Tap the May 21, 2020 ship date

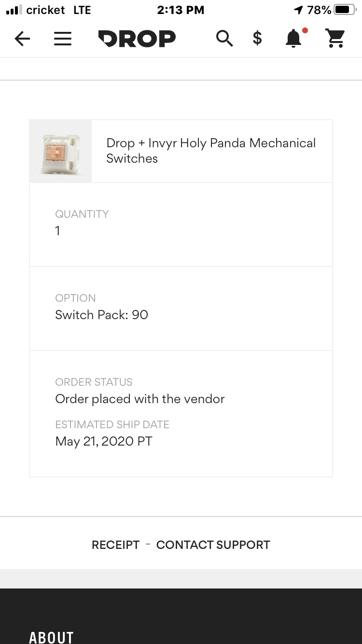coord(104,441)
